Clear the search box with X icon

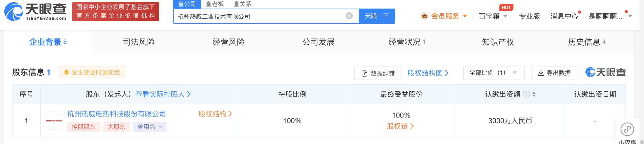(x=349, y=16)
